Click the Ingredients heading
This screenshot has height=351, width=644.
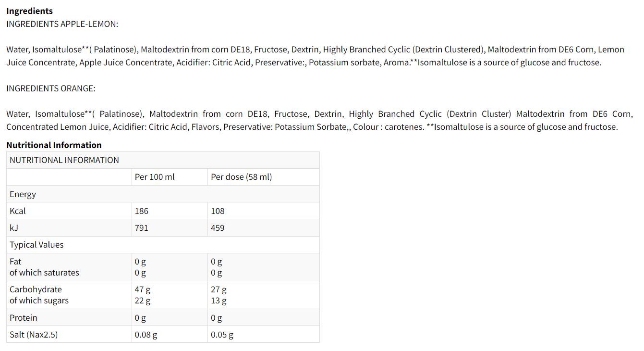pyautogui.click(x=29, y=11)
